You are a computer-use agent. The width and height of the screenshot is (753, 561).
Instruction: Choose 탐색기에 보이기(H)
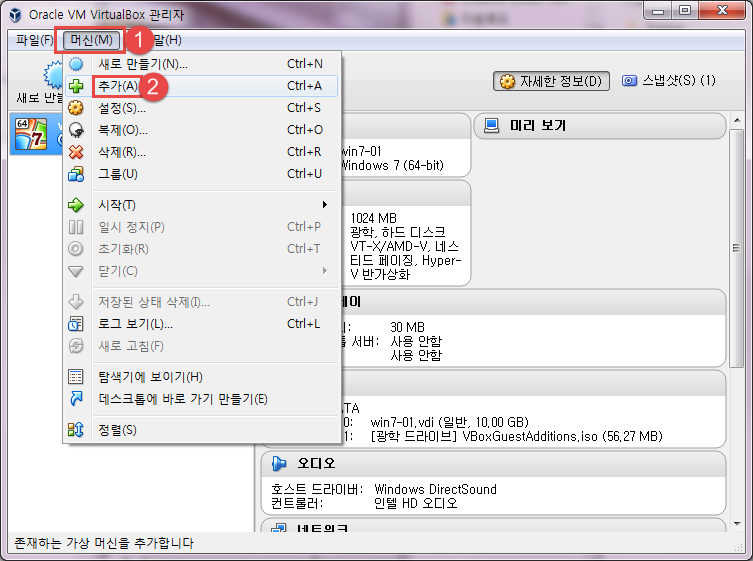[201, 377]
